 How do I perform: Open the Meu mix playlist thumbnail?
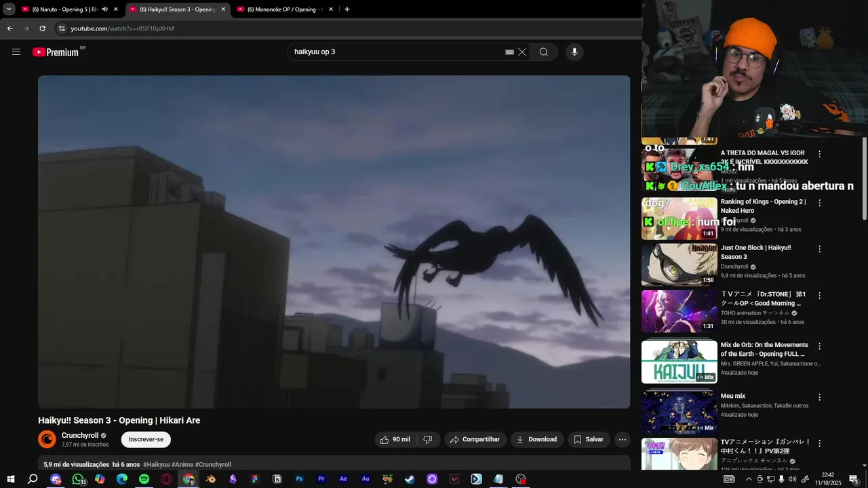click(x=679, y=413)
